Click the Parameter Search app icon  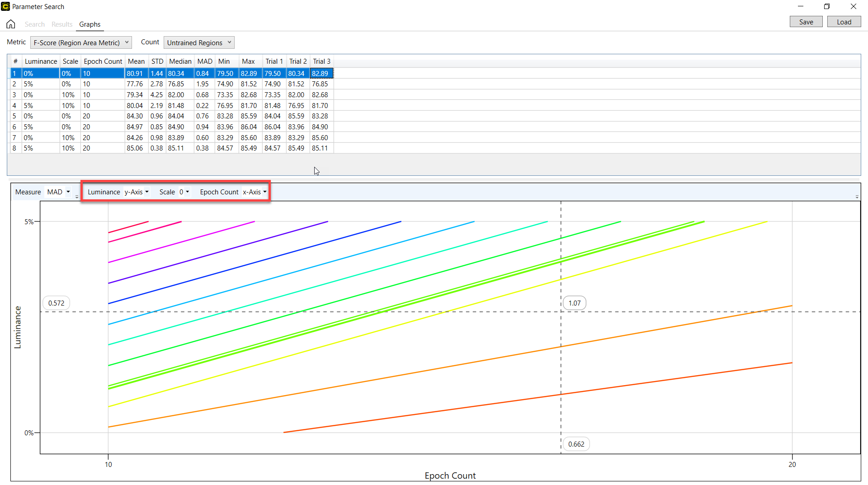[x=5, y=6]
